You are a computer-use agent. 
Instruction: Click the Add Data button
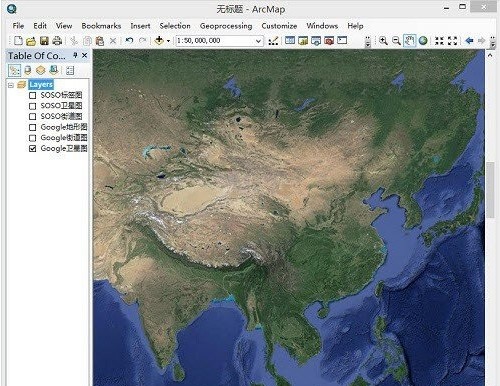pyautogui.click(x=159, y=41)
